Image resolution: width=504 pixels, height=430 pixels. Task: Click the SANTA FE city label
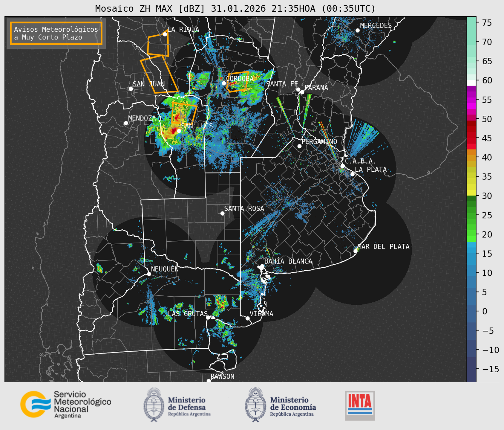282,84
